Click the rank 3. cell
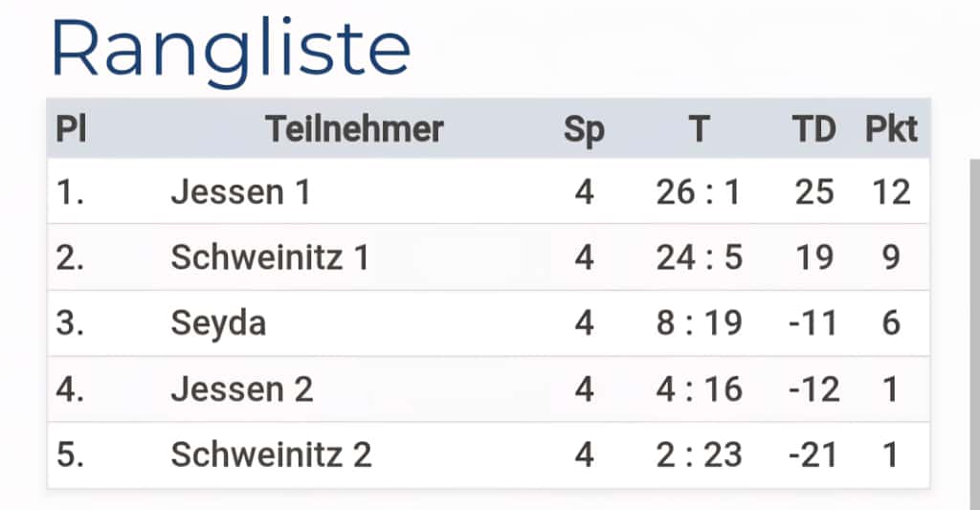Viewport: 980px width, 510px height. coord(71,323)
